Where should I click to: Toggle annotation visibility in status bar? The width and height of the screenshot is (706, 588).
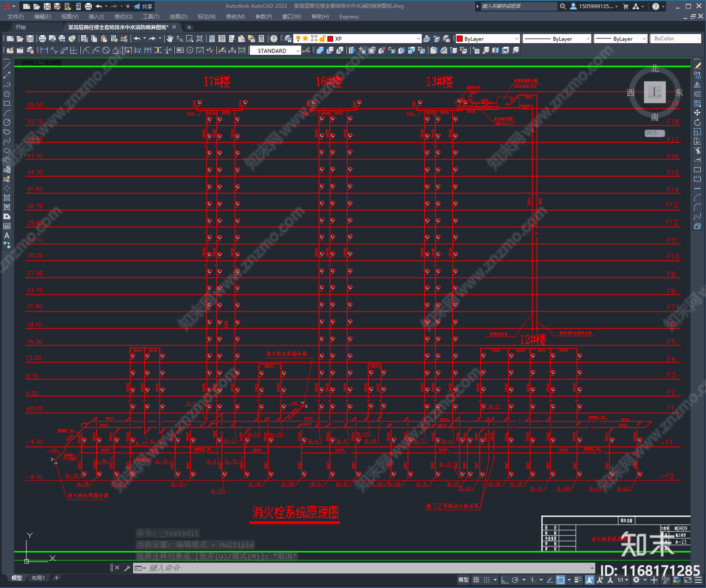[590, 580]
